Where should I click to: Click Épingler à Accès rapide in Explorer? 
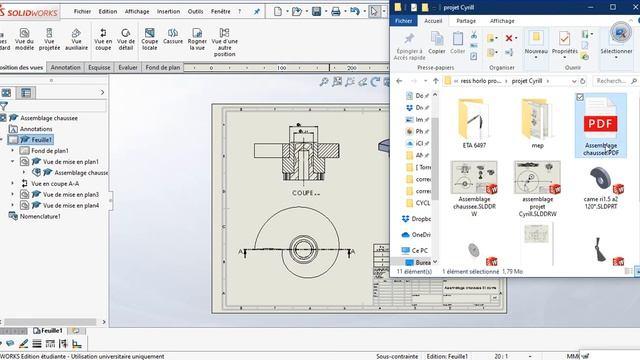pyautogui.click(x=409, y=47)
